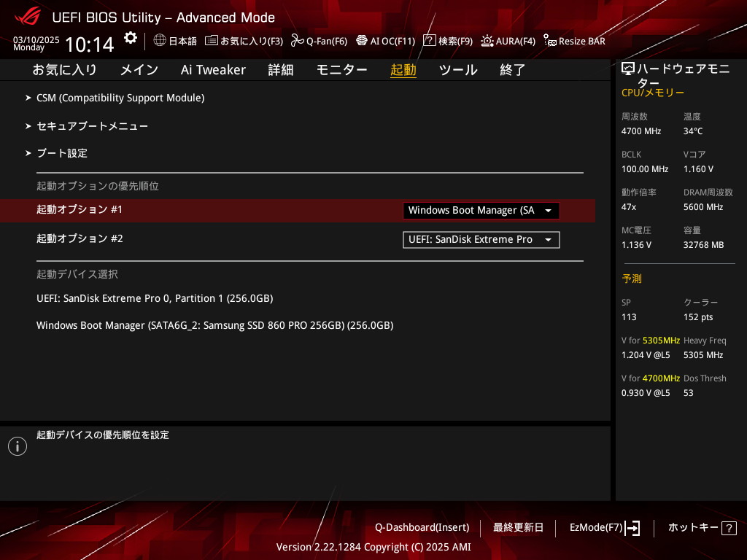
Task: Click the Dos Thresh value 53
Action: tap(689, 393)
